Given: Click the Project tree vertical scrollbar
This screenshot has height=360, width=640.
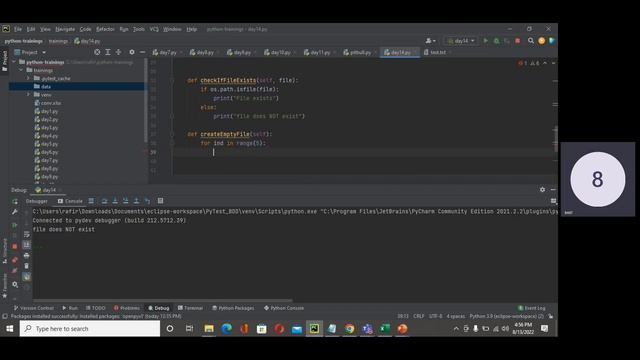Looking at the screenshot, I should (146, 100).
